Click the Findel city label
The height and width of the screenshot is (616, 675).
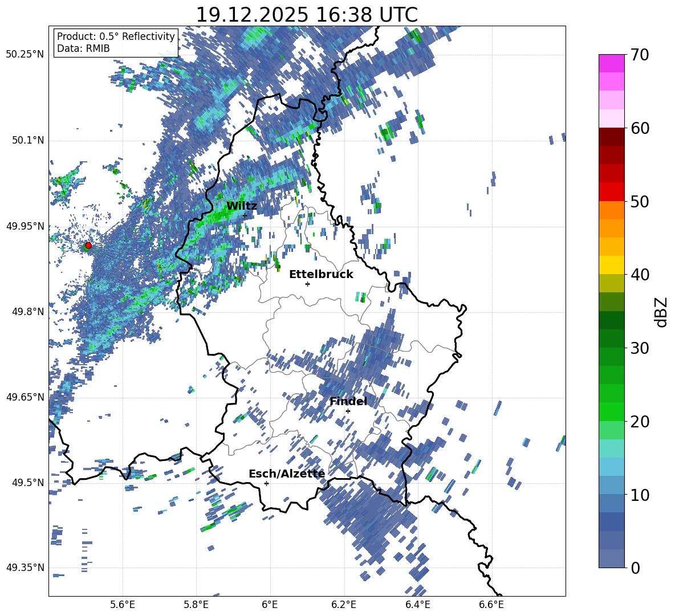point(348,401)
